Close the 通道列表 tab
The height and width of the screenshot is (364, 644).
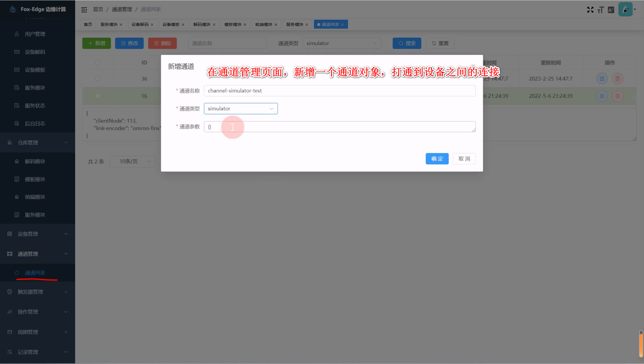(x=342, y=24)
